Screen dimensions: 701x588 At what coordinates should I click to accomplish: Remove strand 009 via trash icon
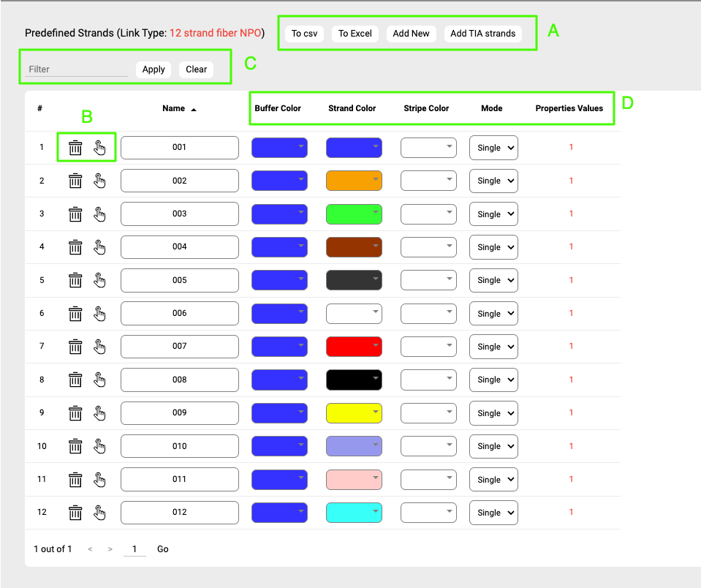75,413
